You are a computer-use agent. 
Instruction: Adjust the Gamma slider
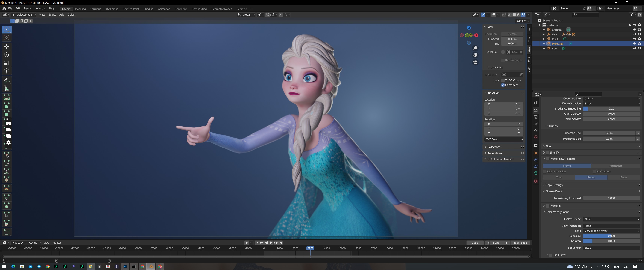tap(611, 241)
